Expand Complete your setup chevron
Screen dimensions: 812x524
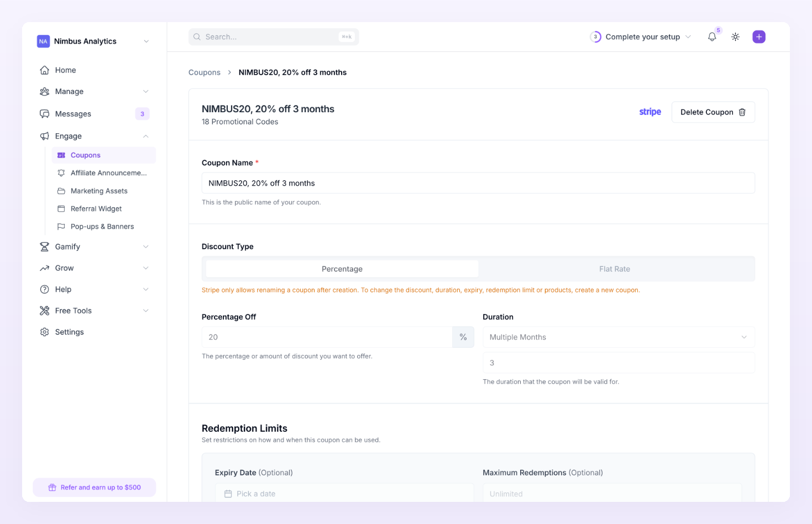tap(688, 37)
